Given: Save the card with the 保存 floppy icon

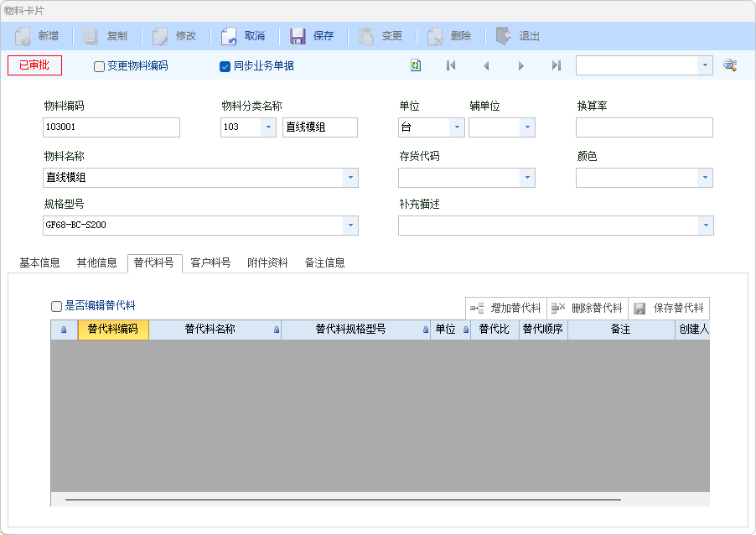Looking at the screenshot, I should point(298,36).
